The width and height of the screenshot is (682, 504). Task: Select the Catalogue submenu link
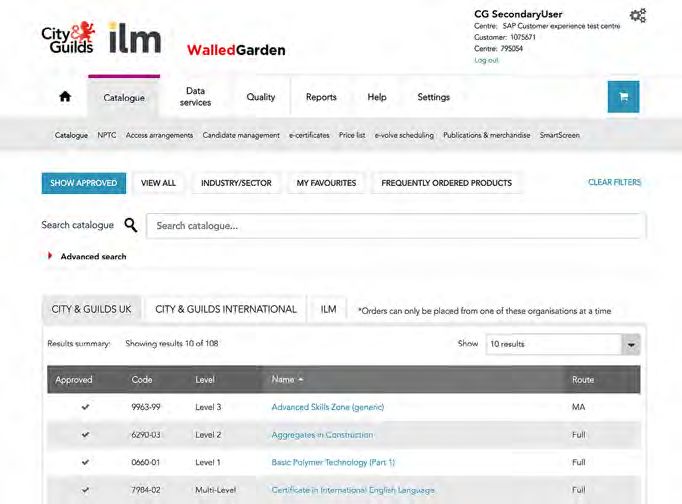(x=71, y=135)
